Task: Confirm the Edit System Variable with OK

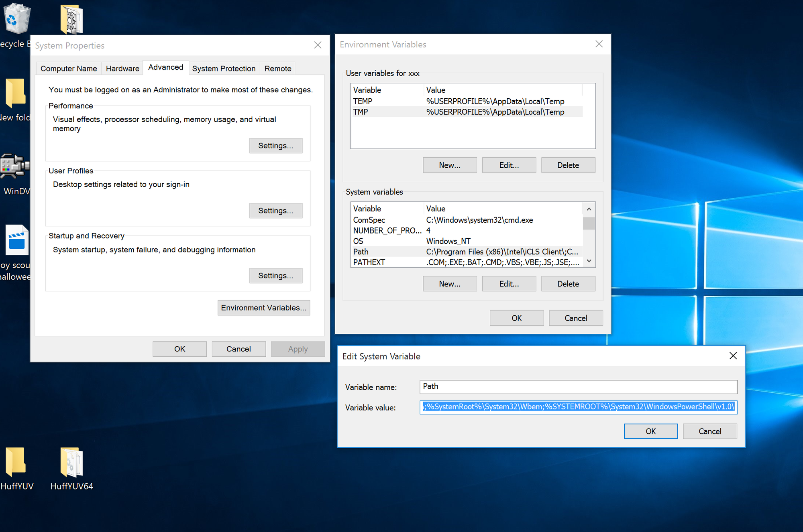Action: (650, 431)
